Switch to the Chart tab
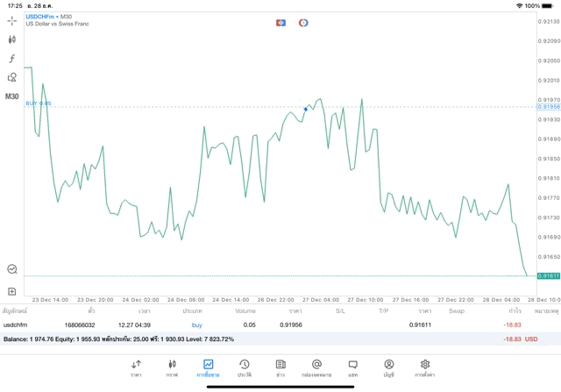This screenshot has width=561, height=392. click(x=172, y=367)
